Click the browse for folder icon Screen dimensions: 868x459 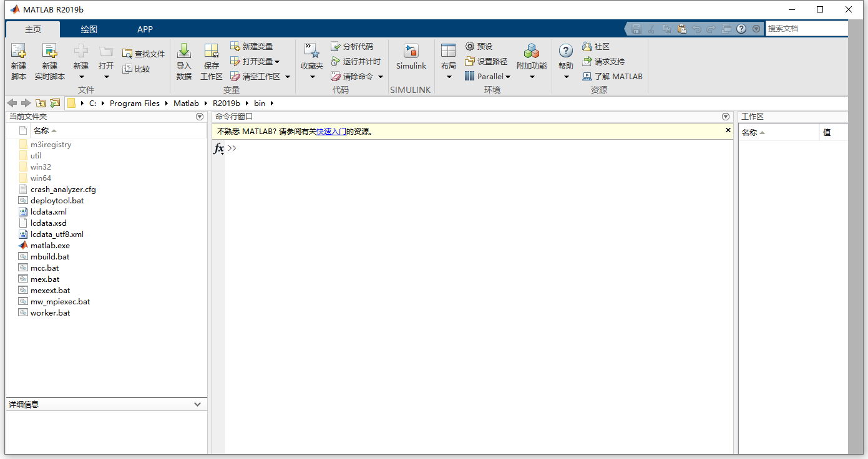(55, 104)
